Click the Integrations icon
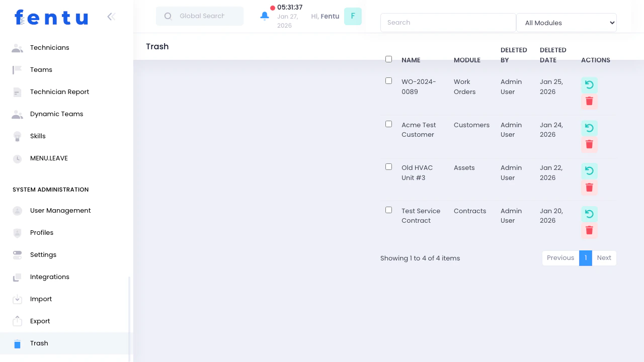 click(17, 277)
